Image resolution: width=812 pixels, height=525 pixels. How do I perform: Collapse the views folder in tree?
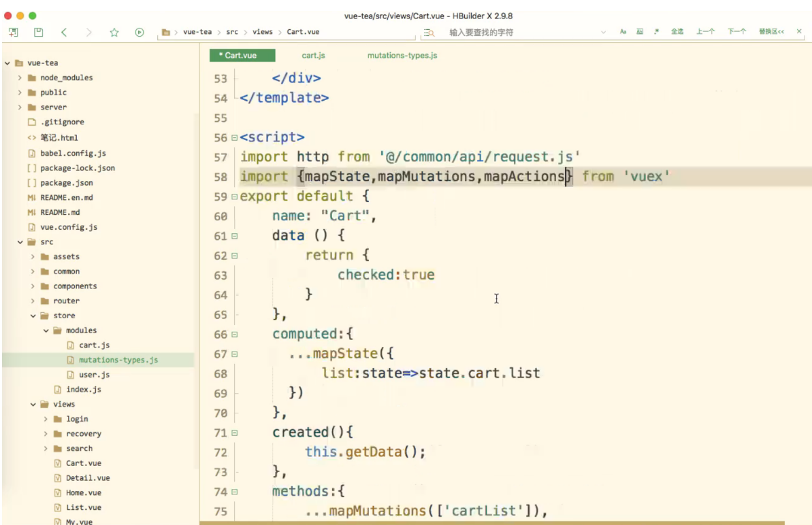point(33,405)
